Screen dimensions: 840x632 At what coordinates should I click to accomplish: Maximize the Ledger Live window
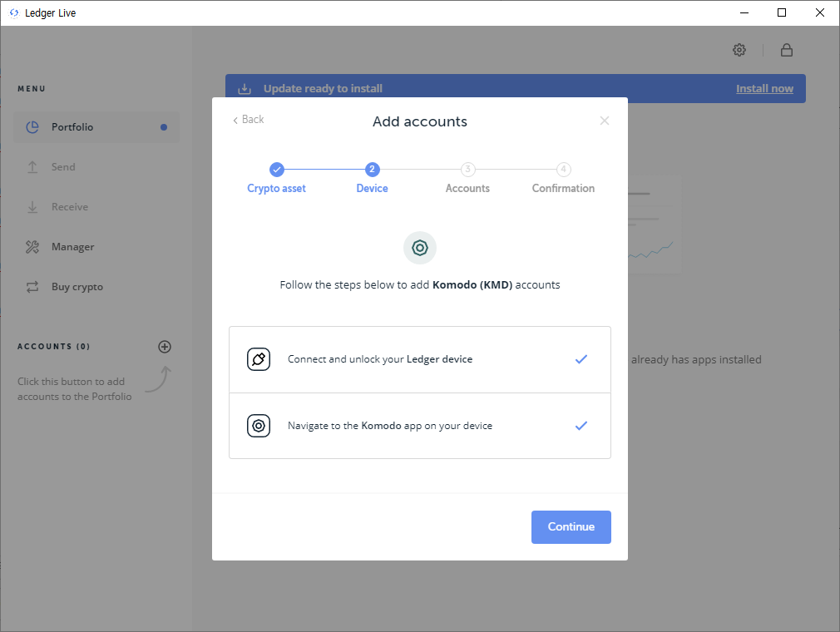click(782, 12)
